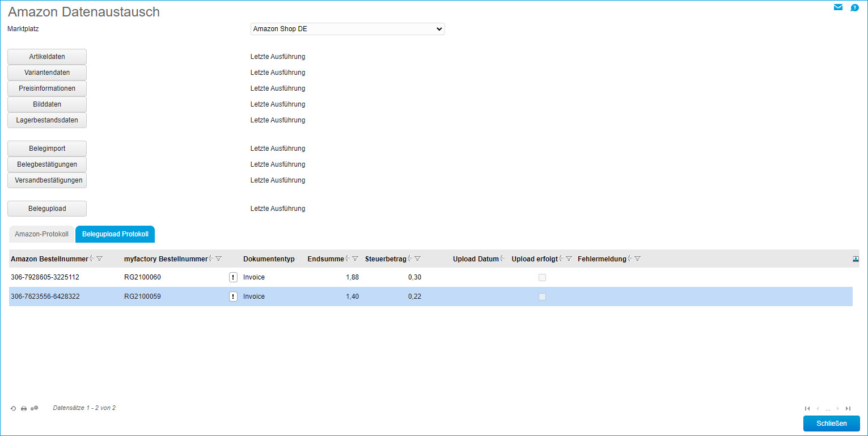Image resolution: width=868 pixels, height=436 pixels.
Task: Open filter for the Fehlermeldung column
Action: coord(637,259)
